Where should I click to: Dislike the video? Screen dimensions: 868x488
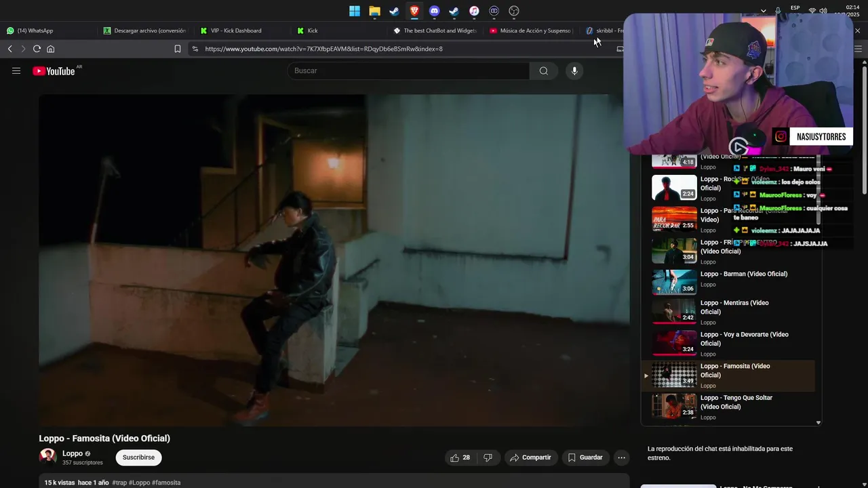(x=488, y=457)
